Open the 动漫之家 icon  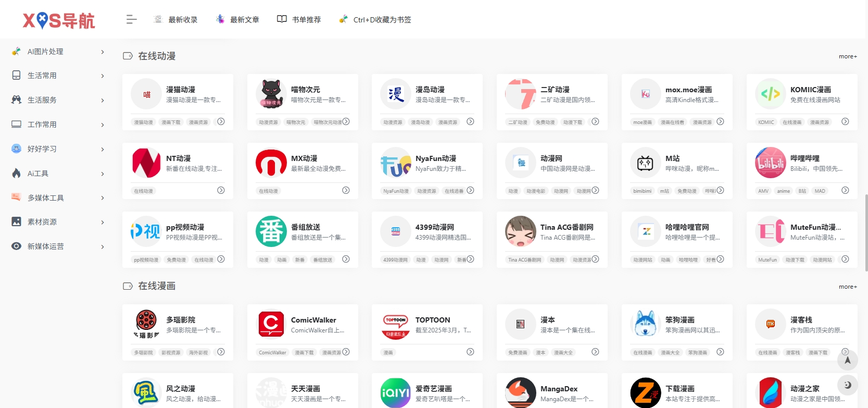[771, 392]
